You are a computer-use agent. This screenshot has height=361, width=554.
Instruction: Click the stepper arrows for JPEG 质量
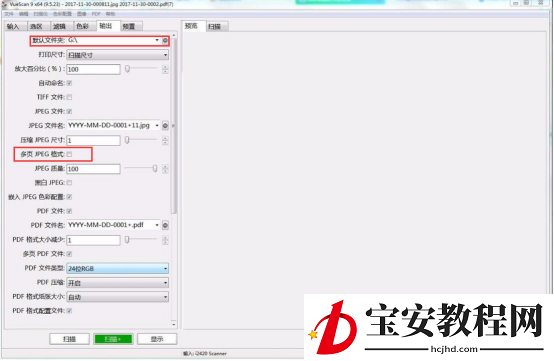pos(165,169)
